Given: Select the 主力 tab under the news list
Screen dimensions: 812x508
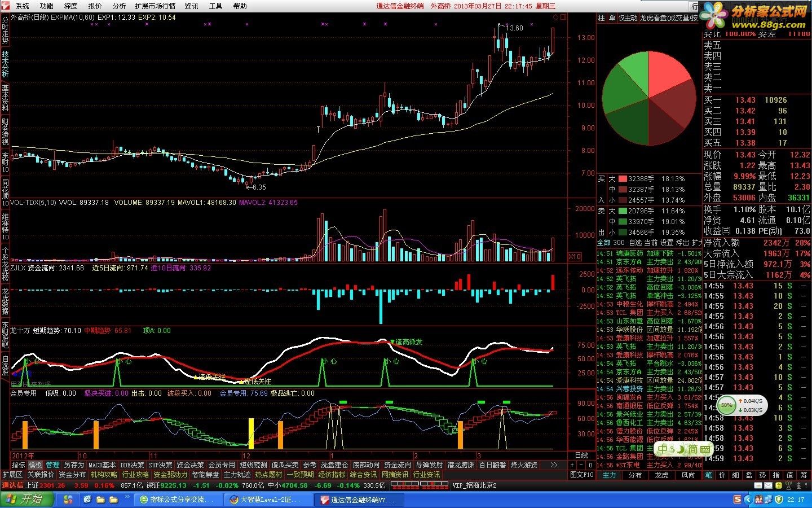Looking at the screenshot, I should [610, 475].
